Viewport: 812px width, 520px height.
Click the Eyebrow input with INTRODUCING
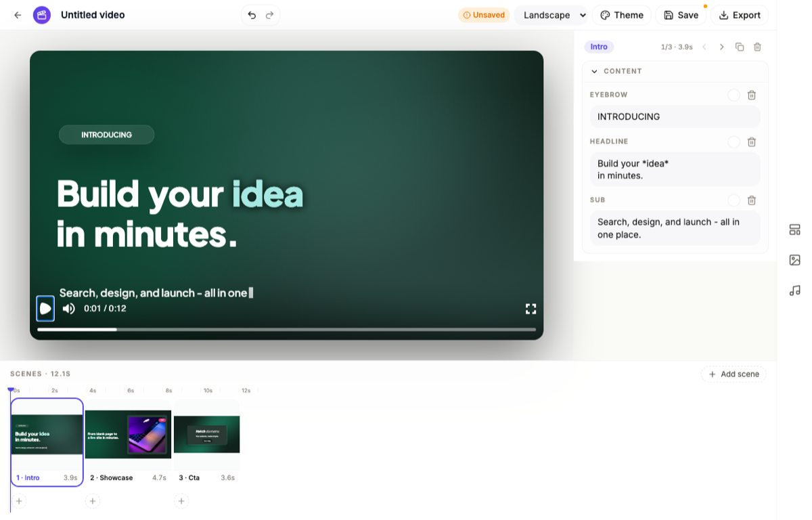pos(675,116)
